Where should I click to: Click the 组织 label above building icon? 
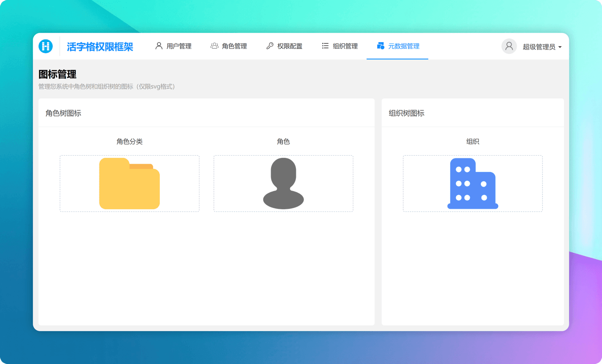coord(473,141)
